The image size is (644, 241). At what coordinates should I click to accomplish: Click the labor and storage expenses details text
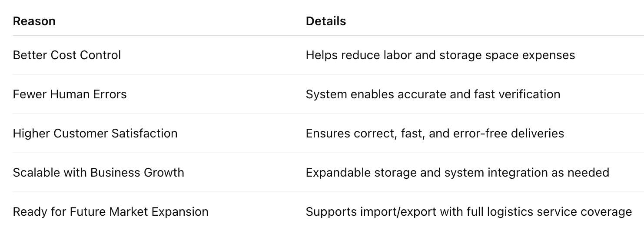tap(440, 55)
